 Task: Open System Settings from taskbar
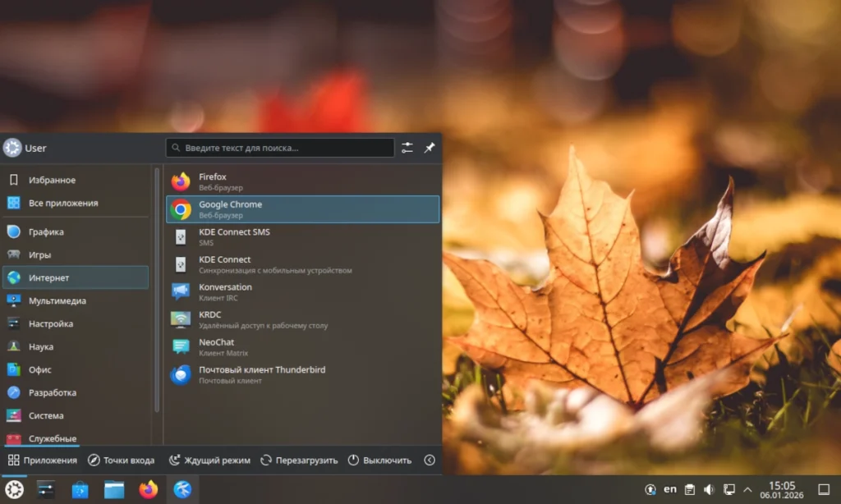[46, 489]
